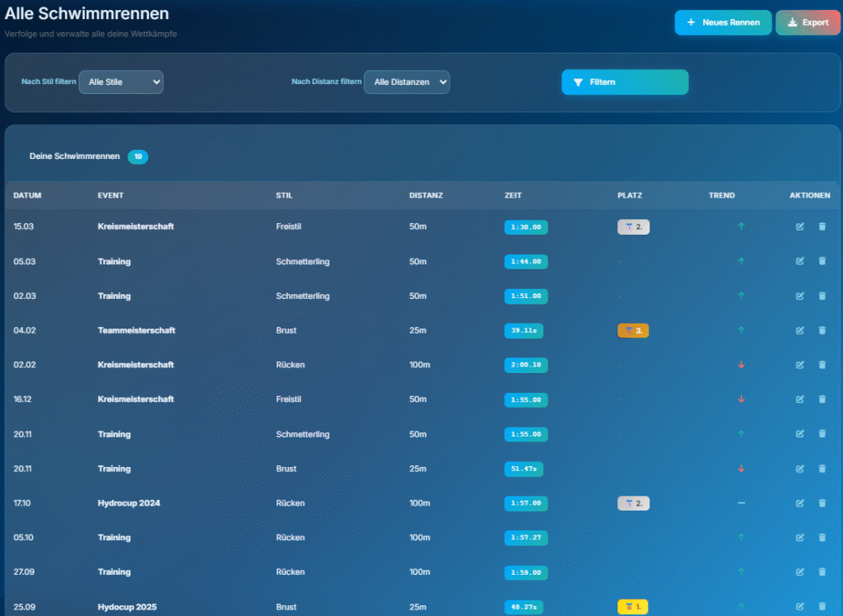Edit the 02.02 Kreismeisterschaft Rücken race
The height and width of the screenshot is (616, 843).
[799, 365]
